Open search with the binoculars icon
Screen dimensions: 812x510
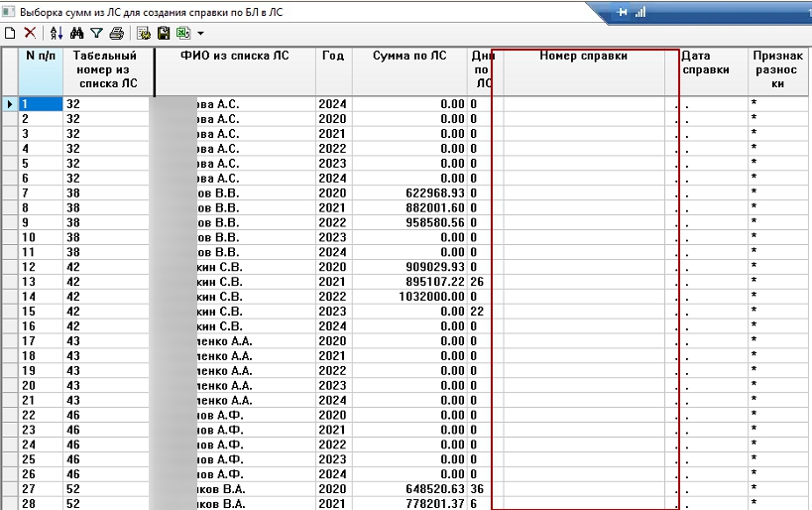pos(77,33)
